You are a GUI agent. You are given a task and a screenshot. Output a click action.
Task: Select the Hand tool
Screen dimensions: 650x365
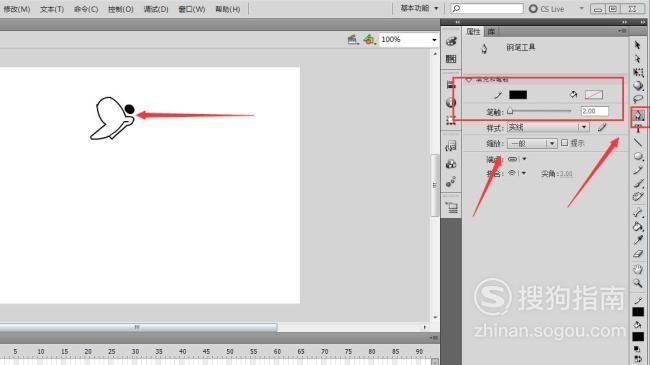[x=638, y=269]
